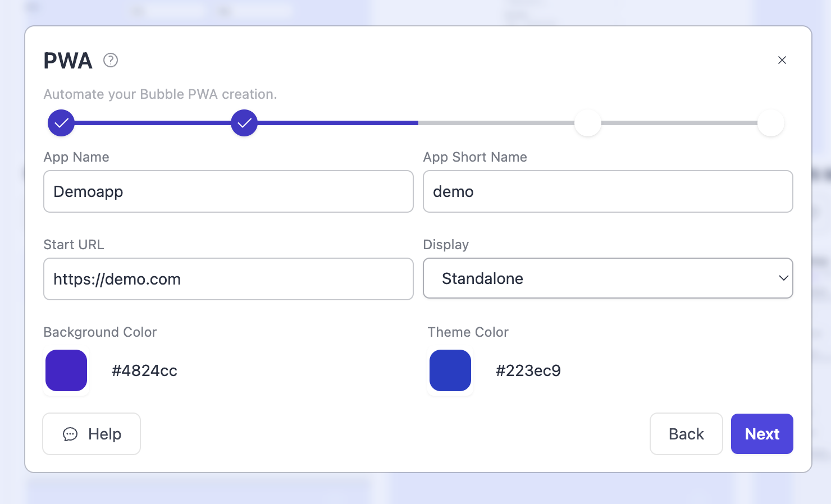Click the #4824cc background hex value

point(144,370)
